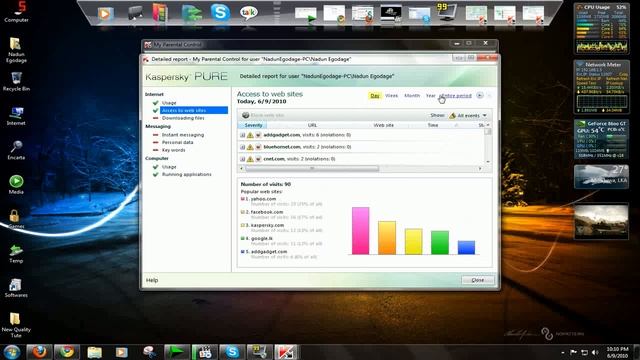Select Computer Usage in the sidebar
The height and width of the screenshot is (360, 640).
(x=169, y=167)
